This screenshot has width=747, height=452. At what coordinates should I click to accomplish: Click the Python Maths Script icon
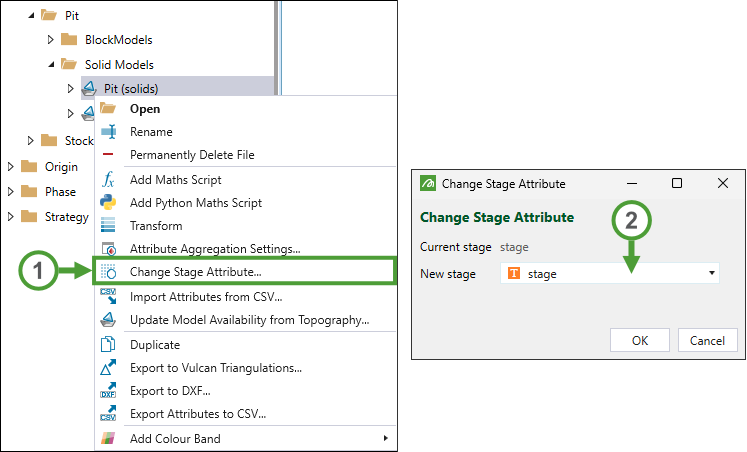[109, 203]
